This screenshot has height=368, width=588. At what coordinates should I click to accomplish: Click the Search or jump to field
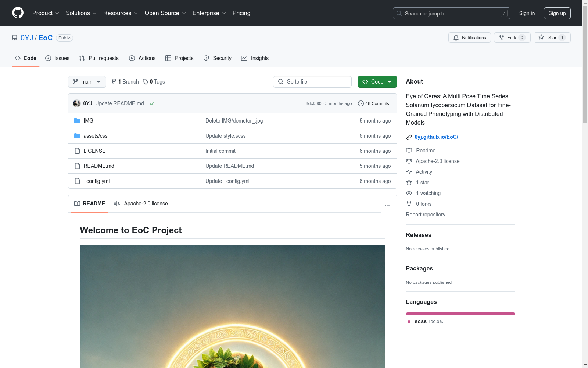point(452,13)
